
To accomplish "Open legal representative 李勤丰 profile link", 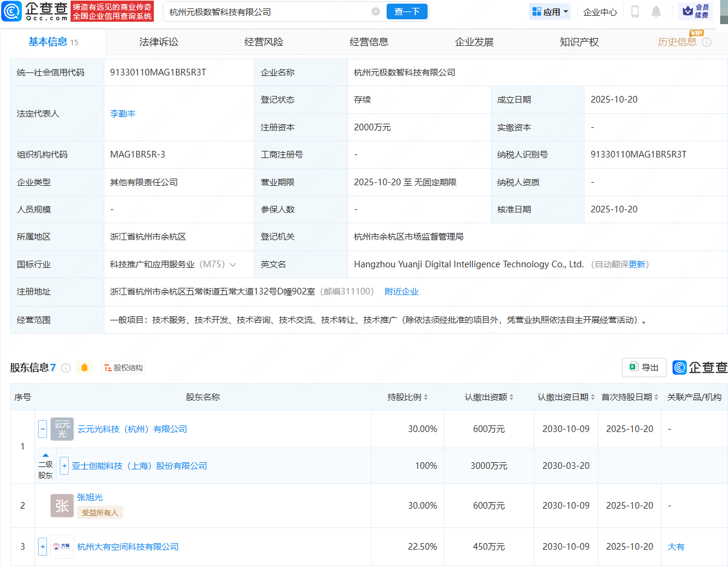I will 122,113.
